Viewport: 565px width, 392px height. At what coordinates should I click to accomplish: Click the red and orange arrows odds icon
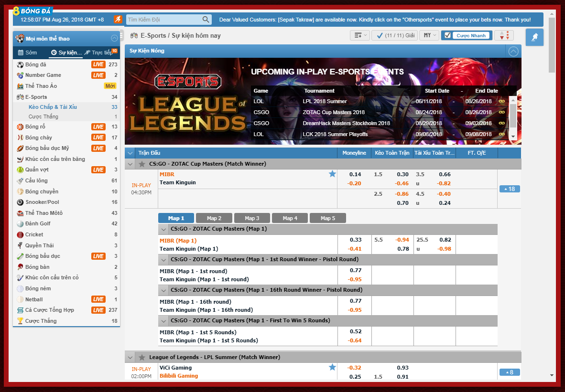[x=503, y=35]
